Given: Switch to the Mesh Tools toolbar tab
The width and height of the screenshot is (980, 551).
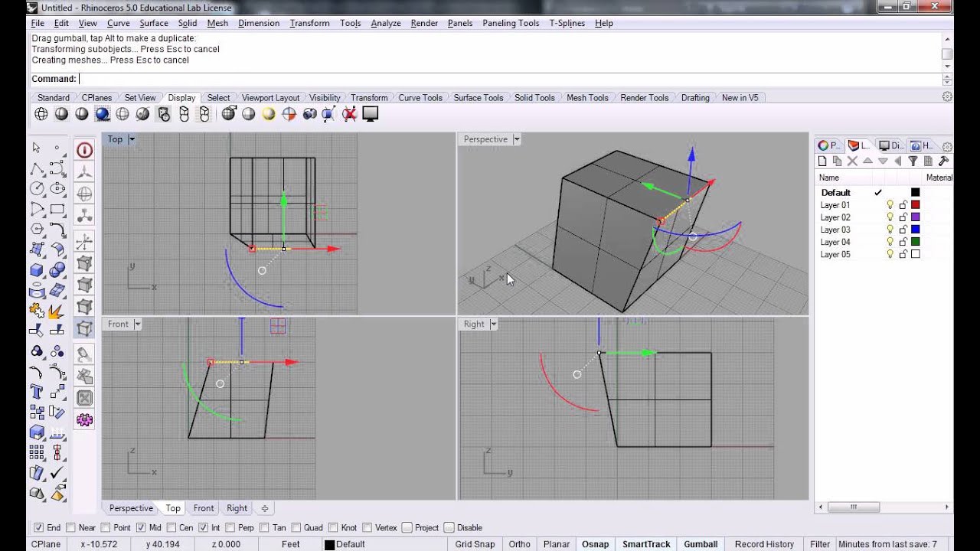Looking at the screenshot, I should pyautogui.click(x=587, y=97).
